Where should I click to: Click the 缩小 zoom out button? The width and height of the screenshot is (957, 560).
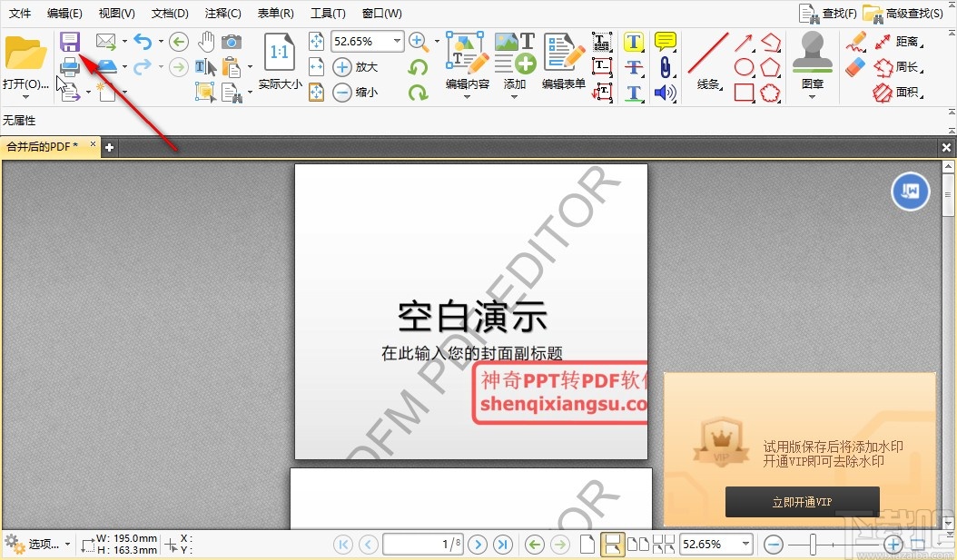[x=355, y=92]
